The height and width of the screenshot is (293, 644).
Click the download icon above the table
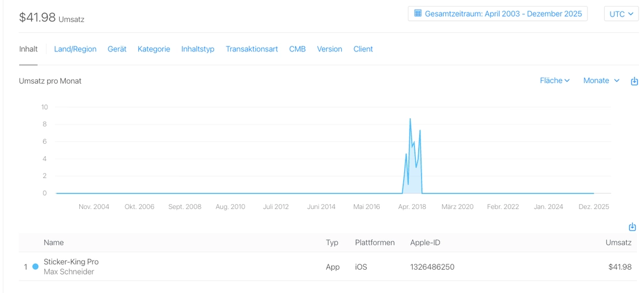[x=632, y=227]
